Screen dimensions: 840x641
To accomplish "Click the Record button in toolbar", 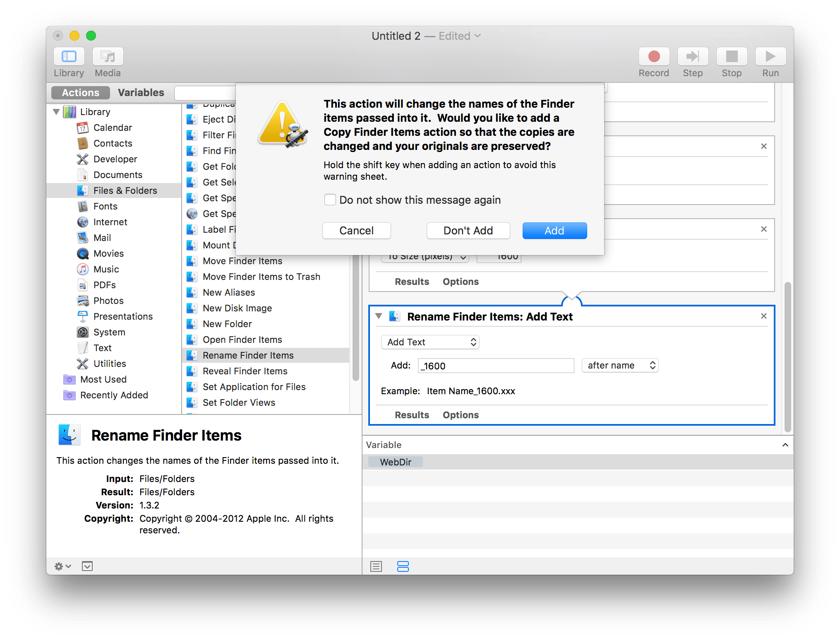I will click(x=654, y=56).
